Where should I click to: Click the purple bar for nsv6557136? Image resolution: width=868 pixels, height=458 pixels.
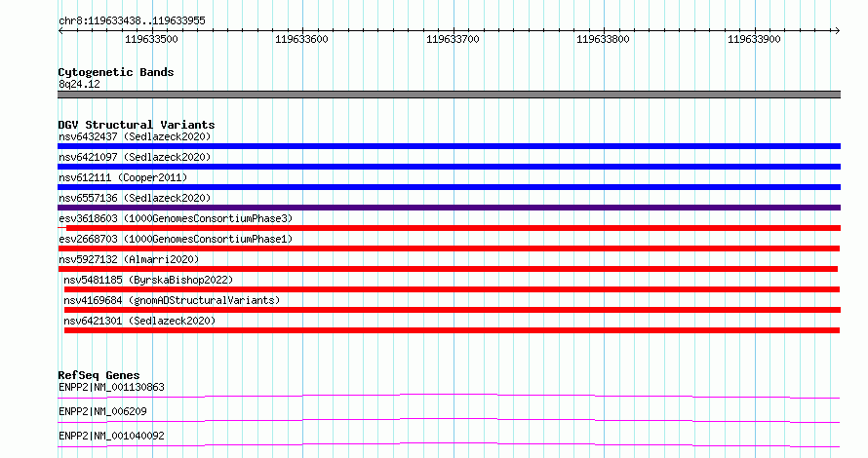point(449,208)
